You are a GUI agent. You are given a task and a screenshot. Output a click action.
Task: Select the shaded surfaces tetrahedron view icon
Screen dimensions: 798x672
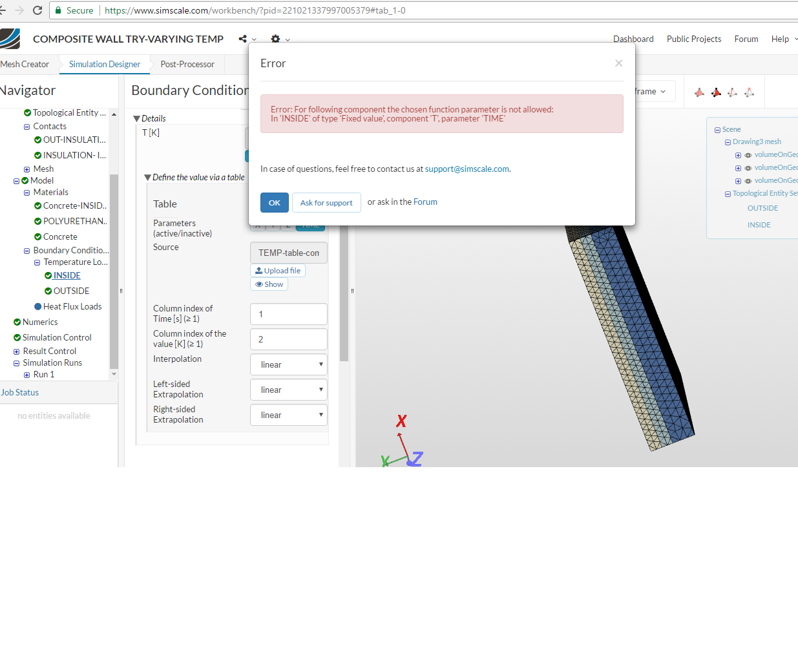[x=698, y=92]
